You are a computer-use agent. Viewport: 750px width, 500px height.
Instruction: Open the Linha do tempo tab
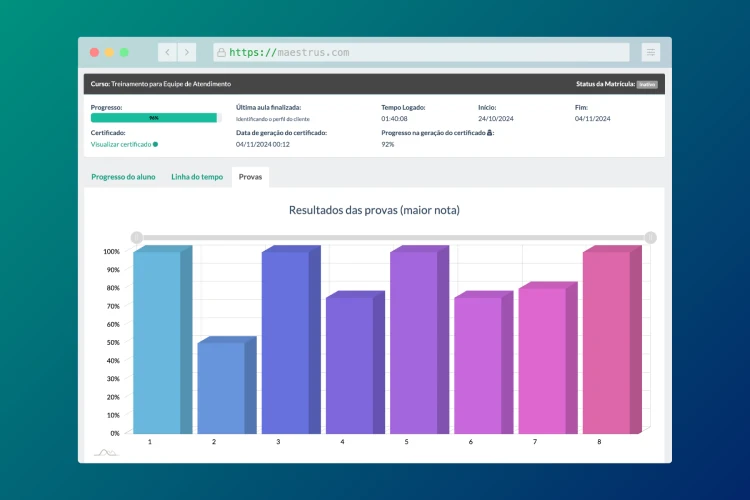pos(197,177)
